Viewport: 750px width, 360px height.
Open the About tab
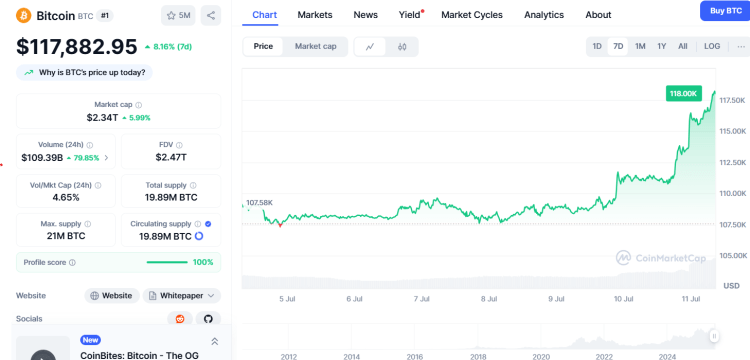coord(598,15)
